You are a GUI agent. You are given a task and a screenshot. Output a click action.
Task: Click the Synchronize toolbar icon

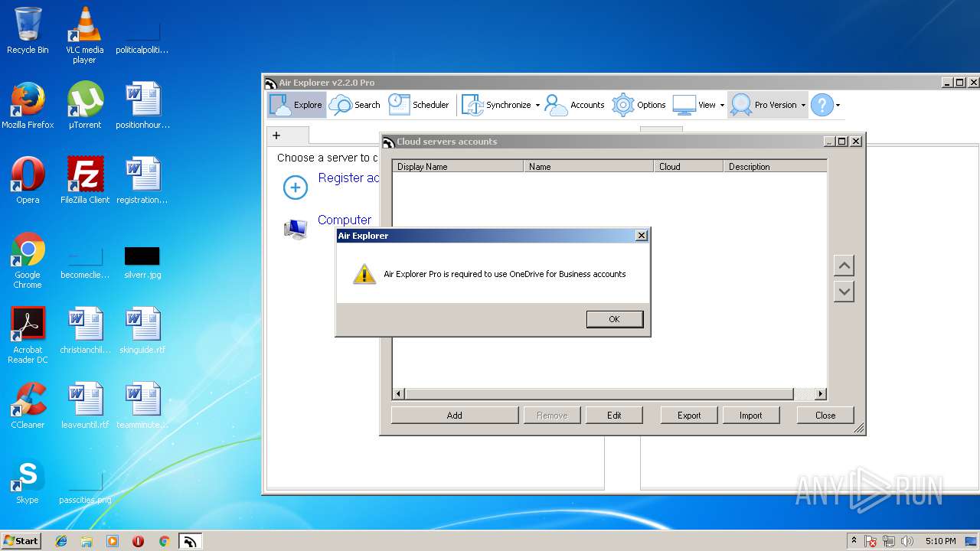click(x=472, y=105)
